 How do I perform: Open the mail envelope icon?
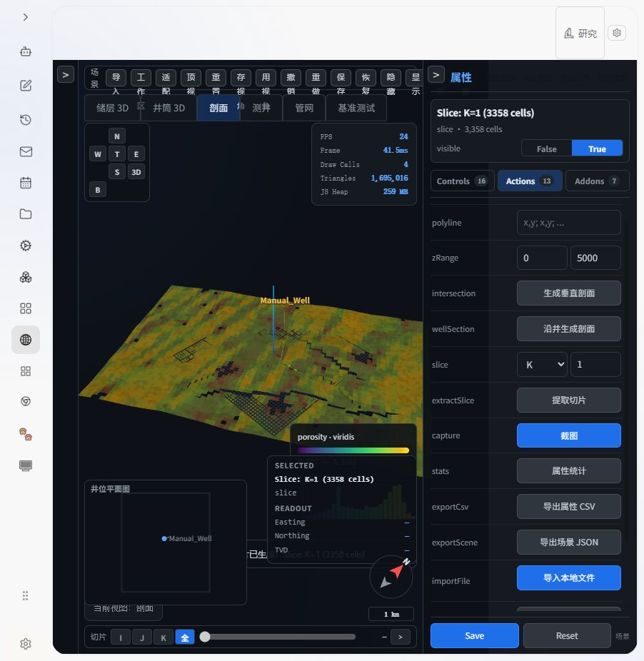click(x=26, y=151)
